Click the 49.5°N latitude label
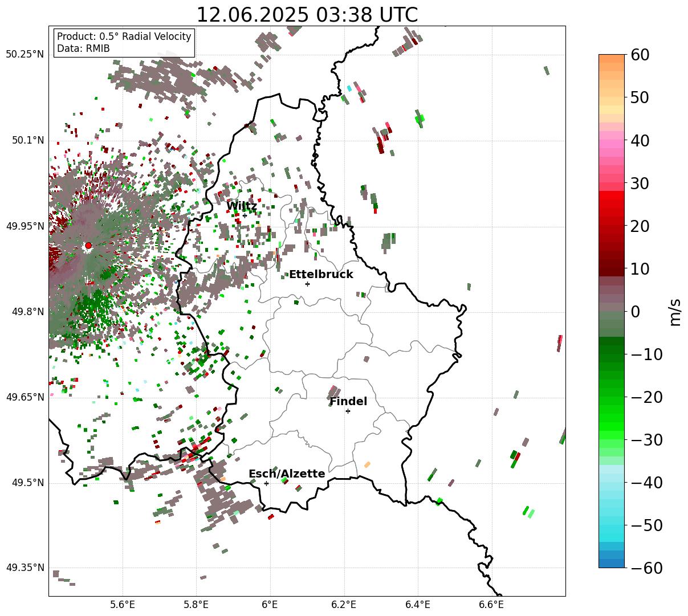Viewport: 688px width, 616px height. [27, 483]
